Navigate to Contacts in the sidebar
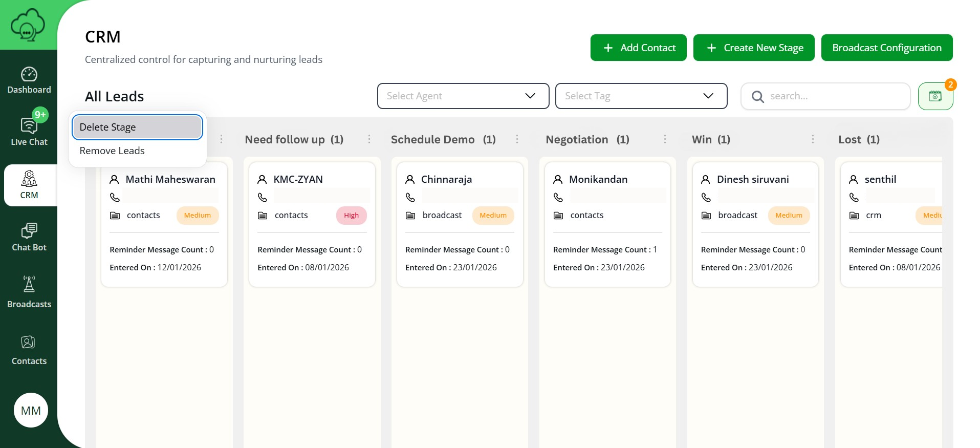The height and width of the screenshot is (448, 980). pyautogui.click(x=29, y=350)
